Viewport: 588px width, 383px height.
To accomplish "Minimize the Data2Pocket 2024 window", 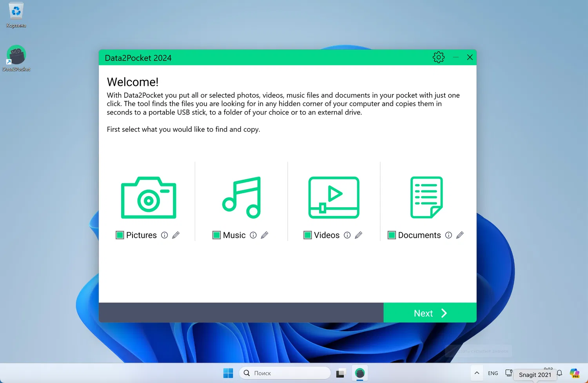I will pyautogui.click(x=456, y=57).
